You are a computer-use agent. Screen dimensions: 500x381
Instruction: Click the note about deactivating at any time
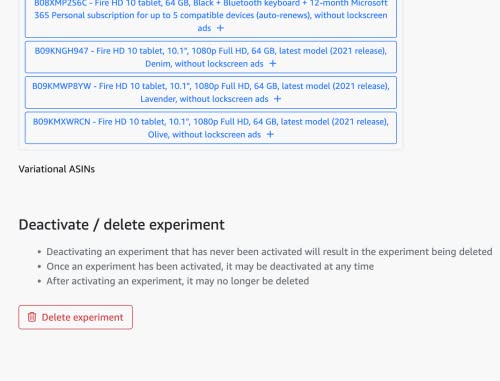click(x=210, y=266)
